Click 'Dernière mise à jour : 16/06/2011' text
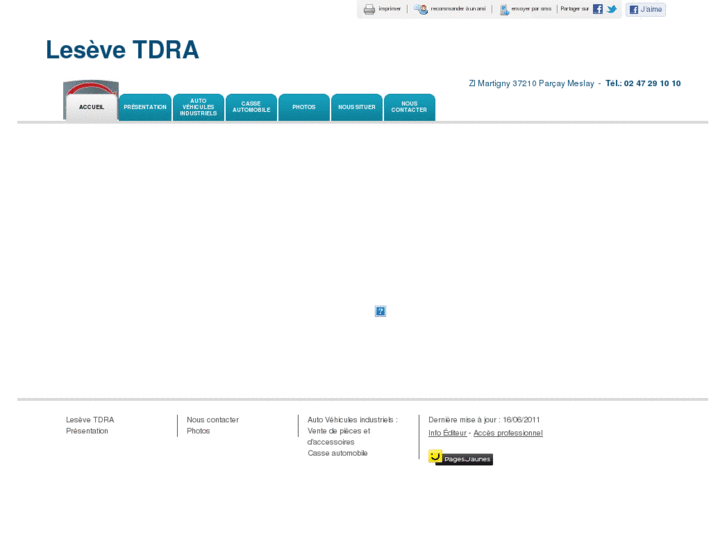727x545 pixels. (x=484, y=420)
